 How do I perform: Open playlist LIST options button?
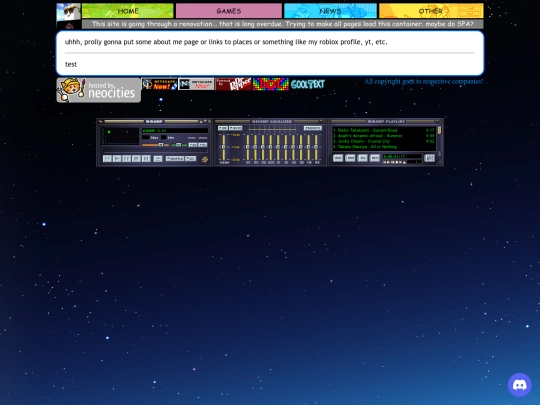(429, 158)
